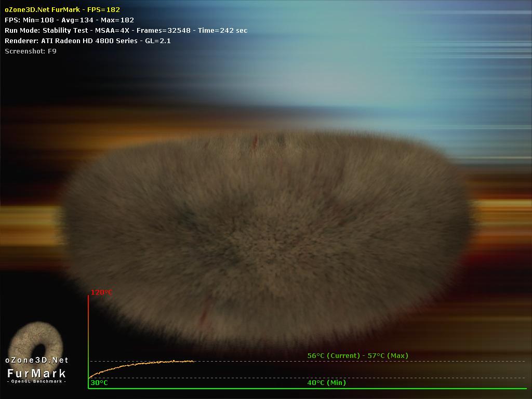532x399 pixels.
Task: Click the 'Screenshot: F9' hint text
Action: [31, 51]
